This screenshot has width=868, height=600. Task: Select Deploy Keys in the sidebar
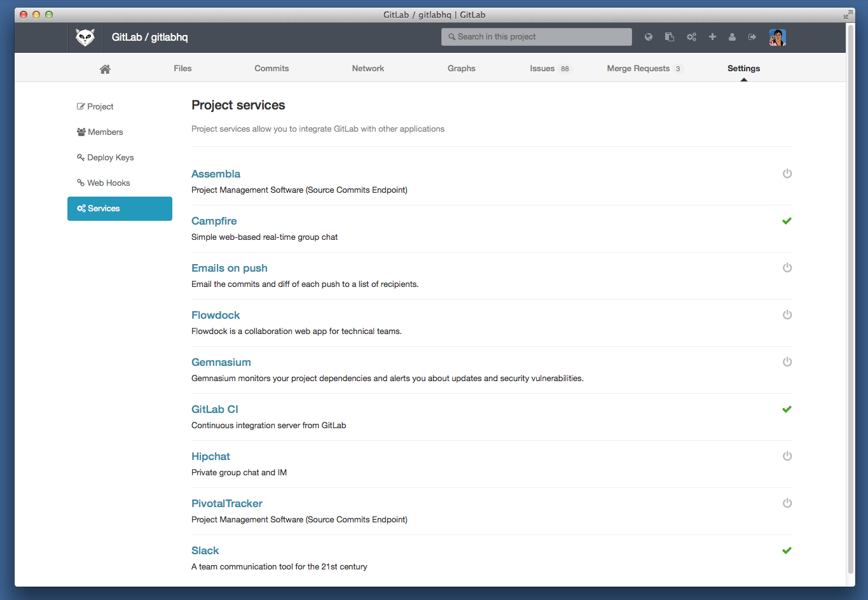point(110,158)
